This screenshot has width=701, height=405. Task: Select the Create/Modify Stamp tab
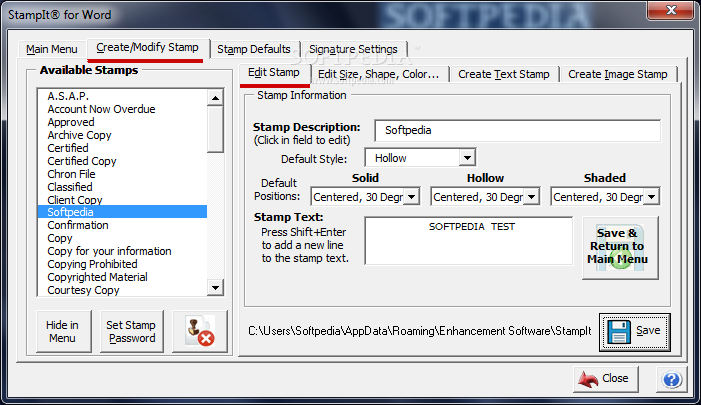[147, 47]
